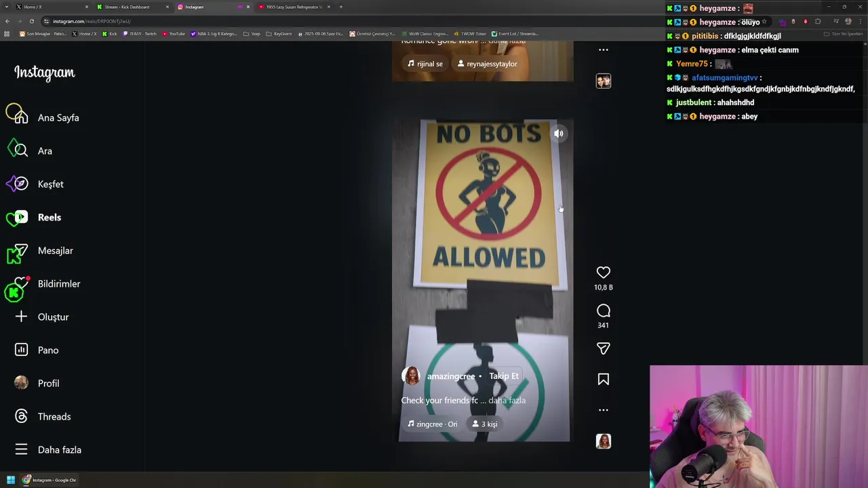Click Yemre75 username in chat
868x488 pixels.
pyautogui.click(x=692, y=64)
